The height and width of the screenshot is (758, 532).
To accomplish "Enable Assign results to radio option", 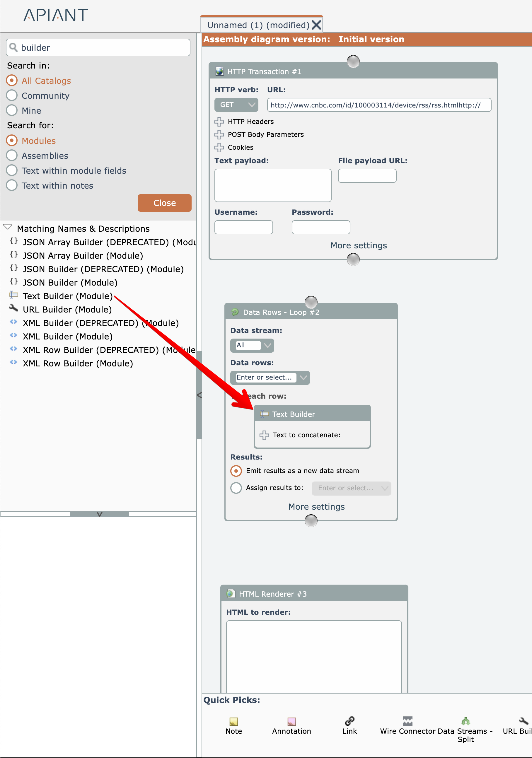I will tap(236, 488).
